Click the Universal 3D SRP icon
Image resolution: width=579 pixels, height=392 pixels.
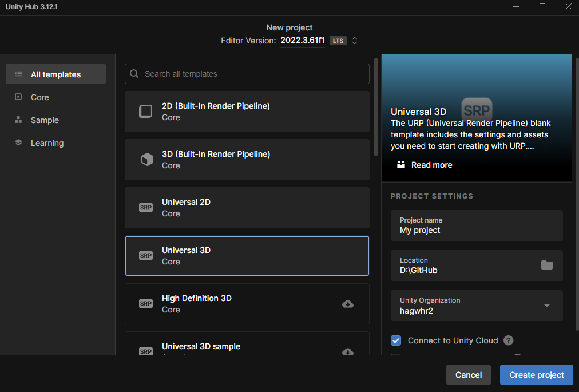point(145,255)
